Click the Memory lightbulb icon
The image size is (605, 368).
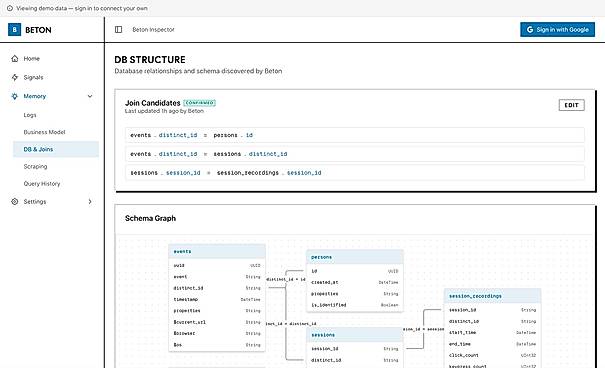pos(15,96)
